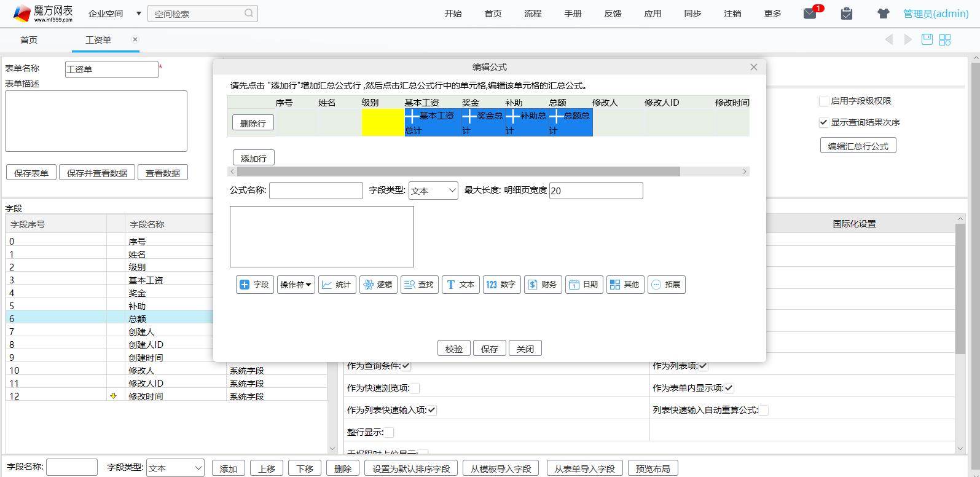Viewport: 980px width, 477px height.
Task: Toggle 显示查询结果次序 checkbox
Action: click(824, 122)
